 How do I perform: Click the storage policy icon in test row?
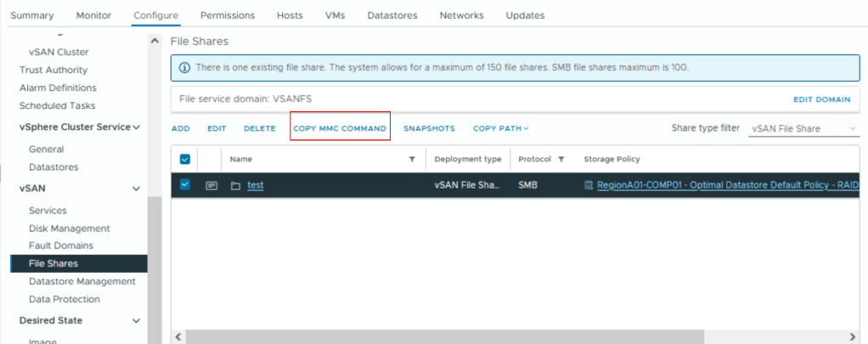click(x=589, y=185)
